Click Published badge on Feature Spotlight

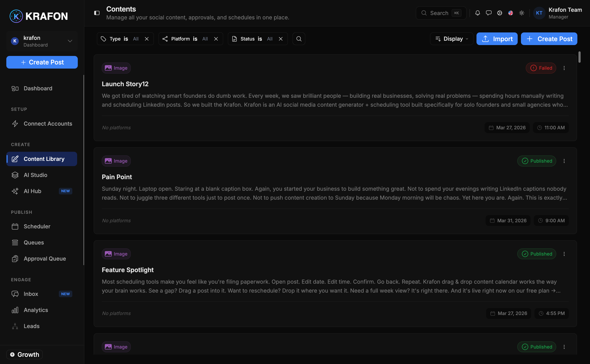pos(537,254)
